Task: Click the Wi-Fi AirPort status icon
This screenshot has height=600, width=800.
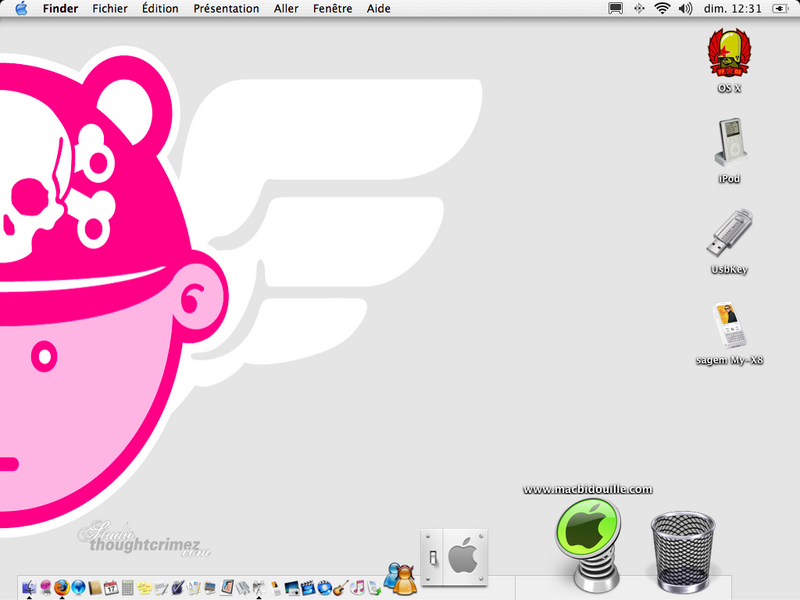Action: (662, 9)
